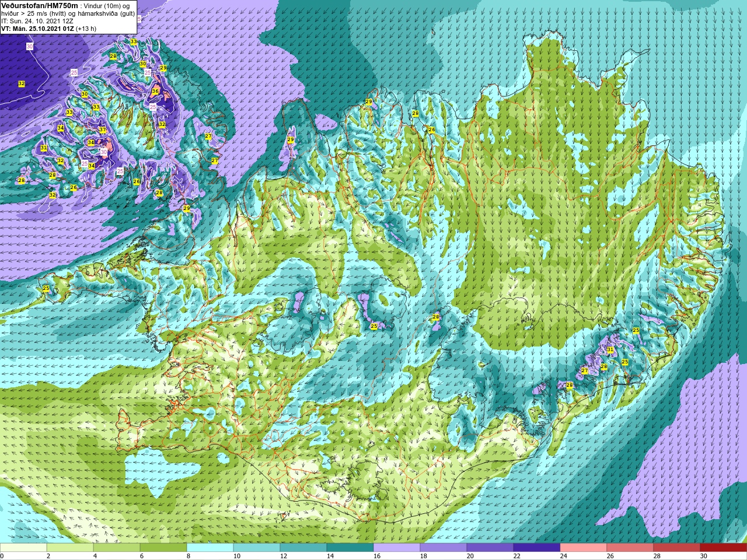Click the legend scale value 8
This screenshot has height=560, width=747.
pos(190,556)
